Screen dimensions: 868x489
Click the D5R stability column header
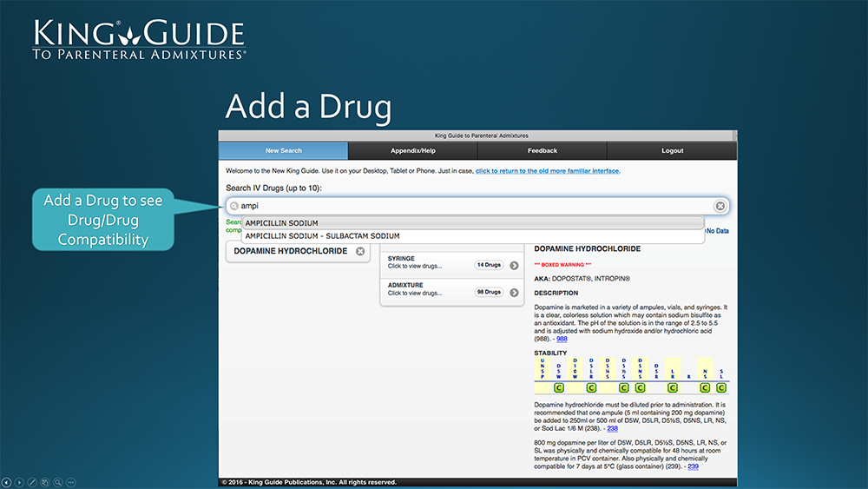[656, 371]
